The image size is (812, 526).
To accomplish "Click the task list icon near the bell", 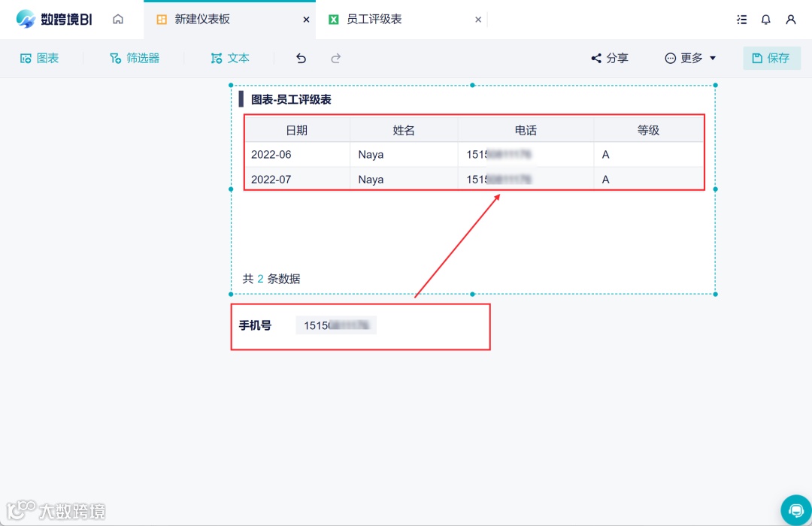I will point(741,20).
